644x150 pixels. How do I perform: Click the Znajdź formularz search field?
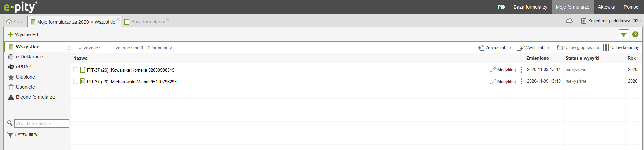pos(42,124)
